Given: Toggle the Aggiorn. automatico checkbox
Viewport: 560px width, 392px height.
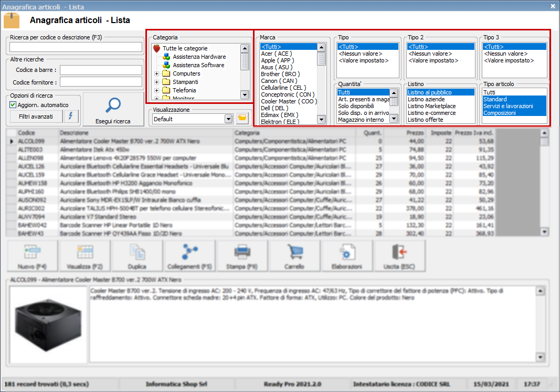Looking at the screenshot, I should (x=14, y=105).
